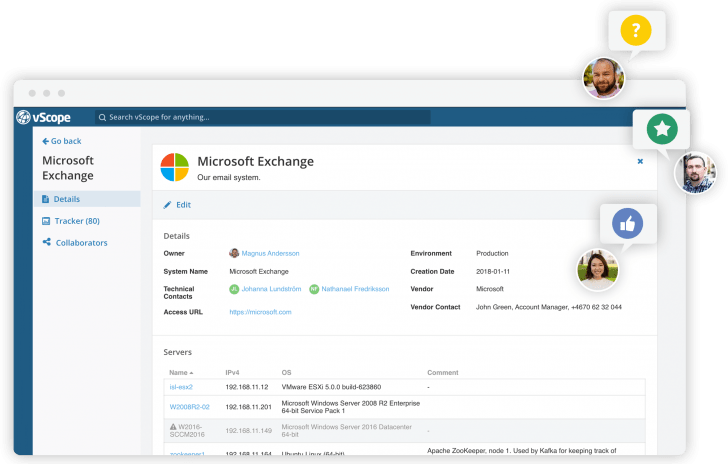Click the search magnifier icon

coord(102,118)
